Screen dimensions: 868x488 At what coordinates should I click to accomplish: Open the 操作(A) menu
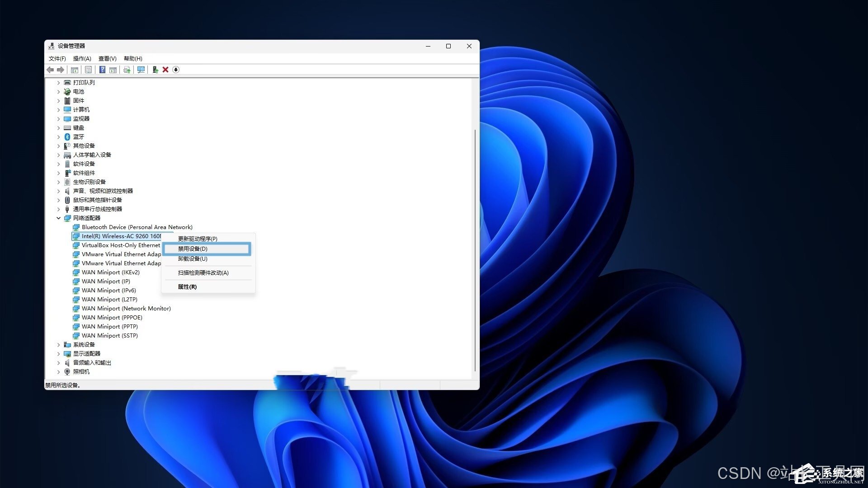coord(82,58)
